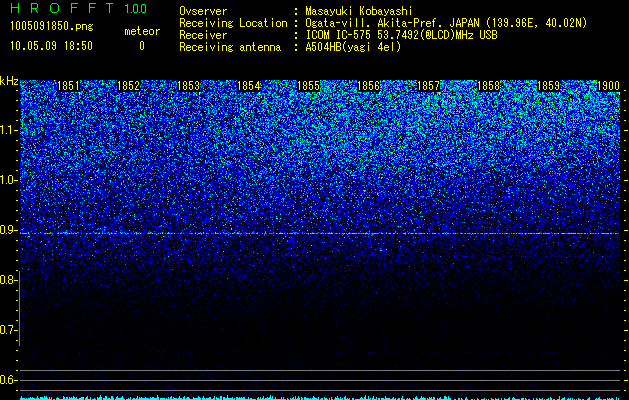
Task: Click the meteor count value 0
Action: tap(142, 46)
